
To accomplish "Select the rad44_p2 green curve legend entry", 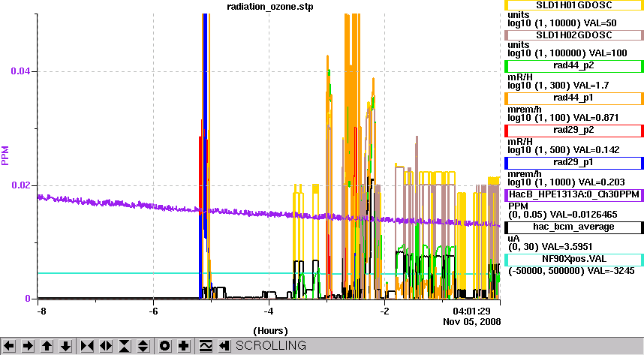I will [573, 66].
